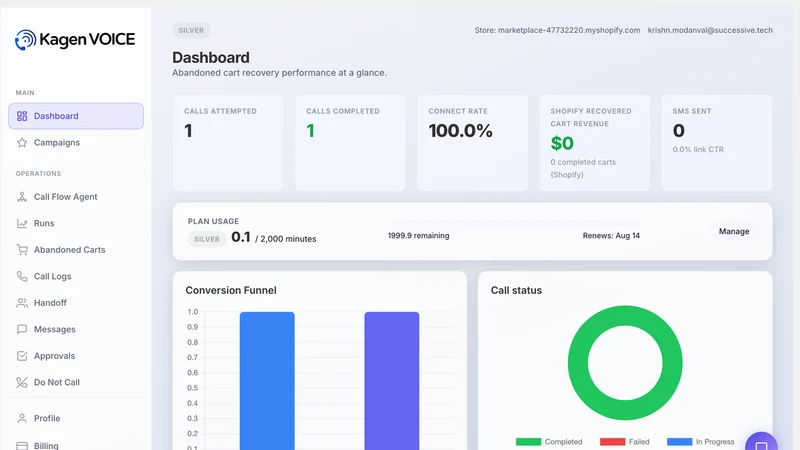800x450 pixels.
Task: Open the Approvals page
Action: (76, 356)
